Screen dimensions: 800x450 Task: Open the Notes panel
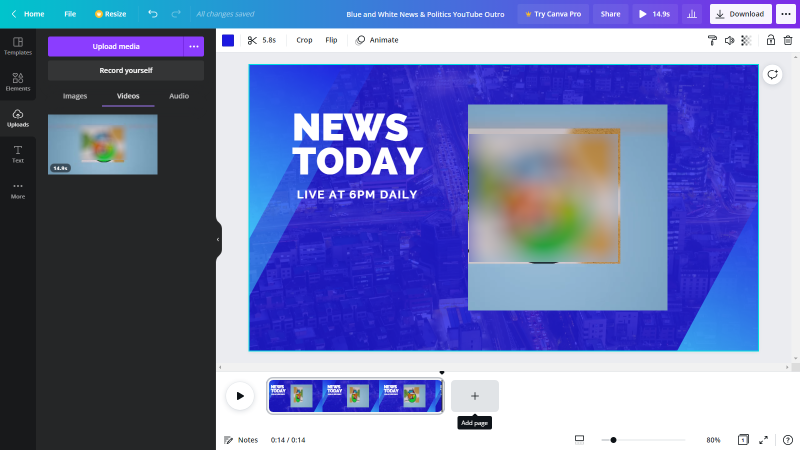[x=241, y=440]
